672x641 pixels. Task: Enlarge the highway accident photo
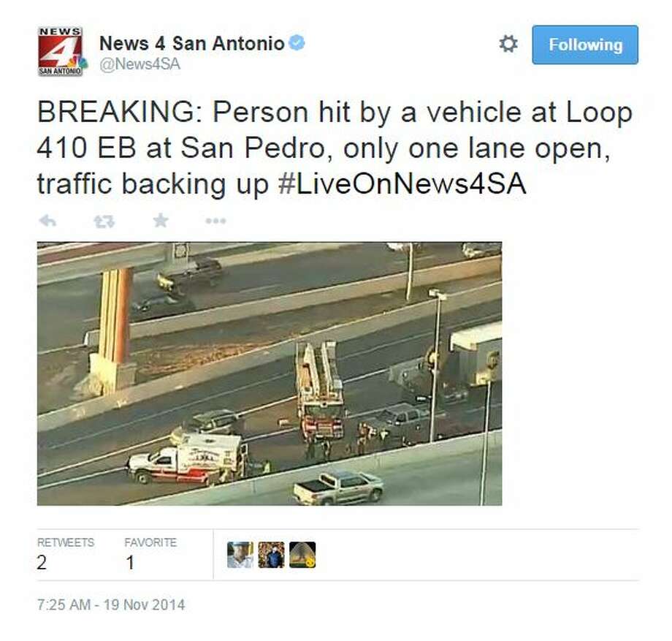(x=270, y=373)
